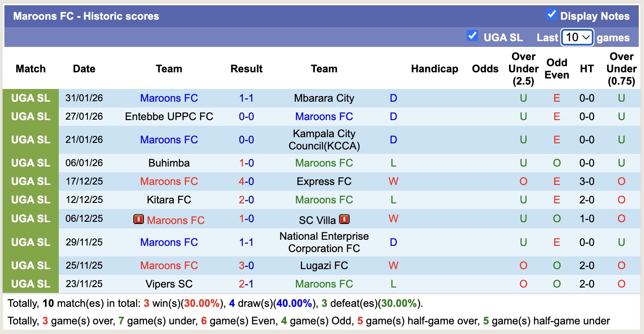Click red card icon next to SC Villa
Image resolution: width=644 pixels, height=334 pixels.
coord(344,219)
